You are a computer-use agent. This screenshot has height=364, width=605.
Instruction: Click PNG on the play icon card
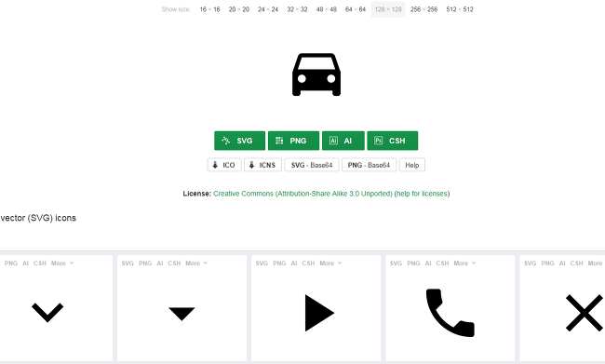coord(279,263)
